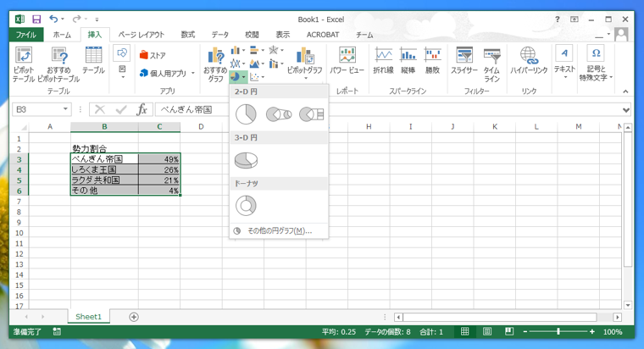This screenshot has width=644, height=349.
Task: Open the radar/stock chart dropdown
Action: click(x=276, y=51)
